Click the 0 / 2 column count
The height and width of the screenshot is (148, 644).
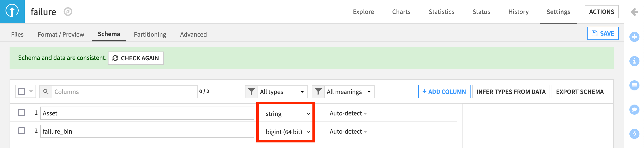point(204,91)
